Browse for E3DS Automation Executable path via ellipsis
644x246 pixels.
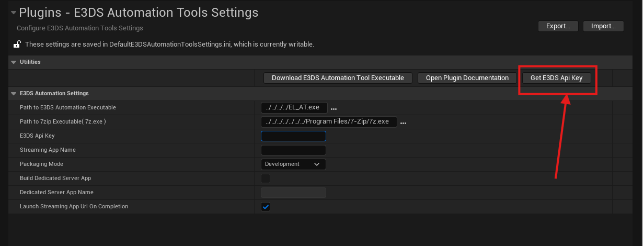click(x=333, y=108)
